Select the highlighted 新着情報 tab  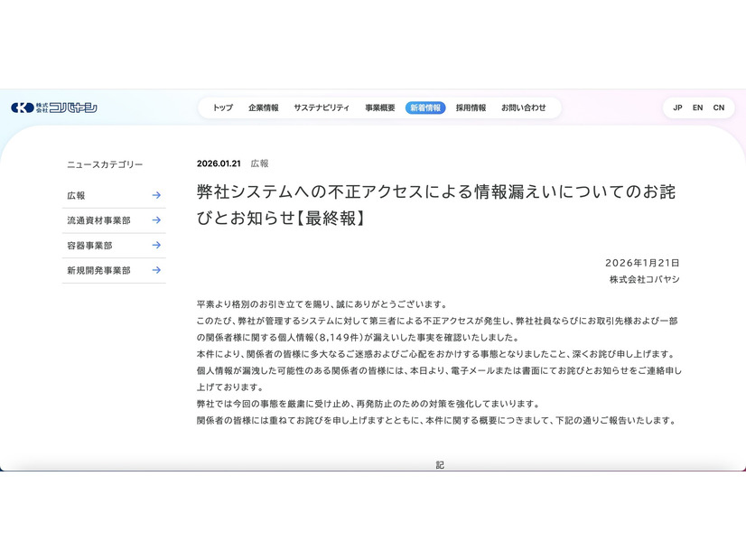[x=426, y=107]
